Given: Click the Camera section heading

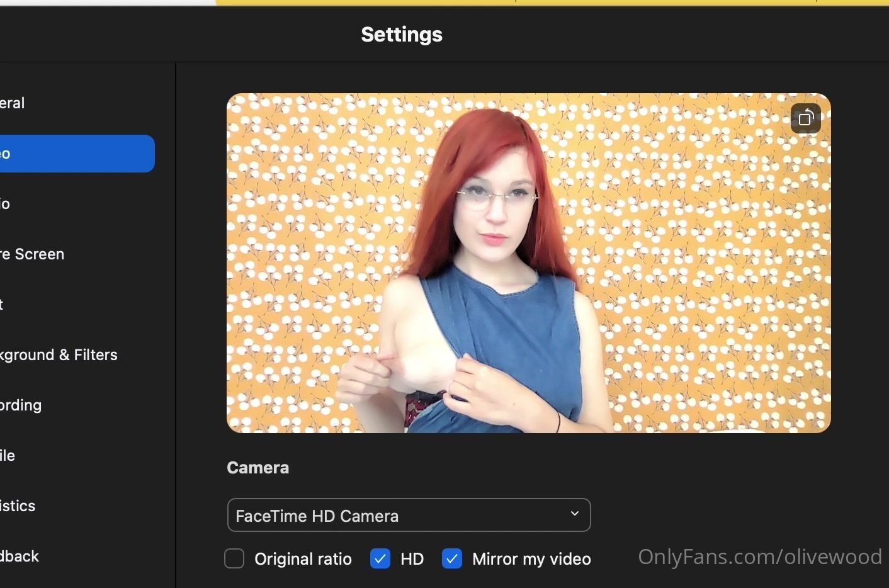Looking at the screenshot, I should pyautogui.click(x=258, y=468).
